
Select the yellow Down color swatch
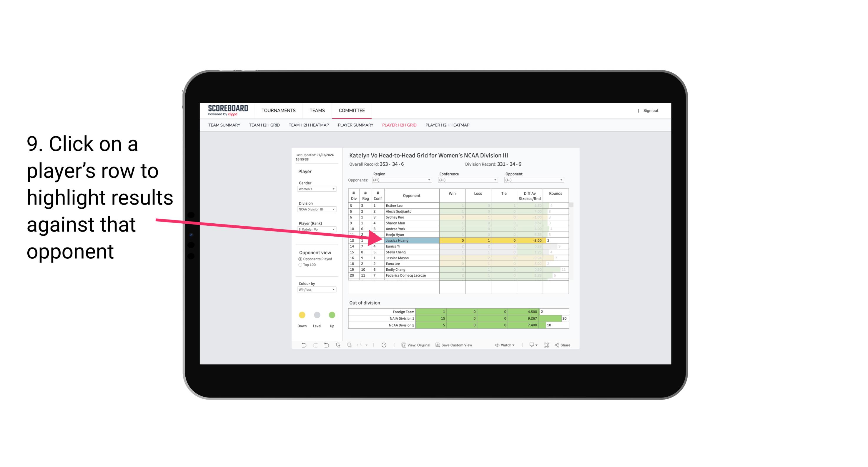(302, 315)
